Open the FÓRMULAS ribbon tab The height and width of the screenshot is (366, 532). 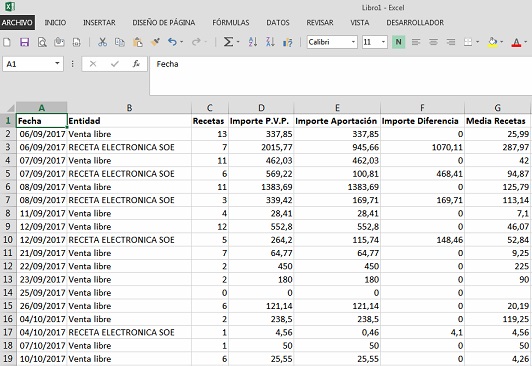231,23
